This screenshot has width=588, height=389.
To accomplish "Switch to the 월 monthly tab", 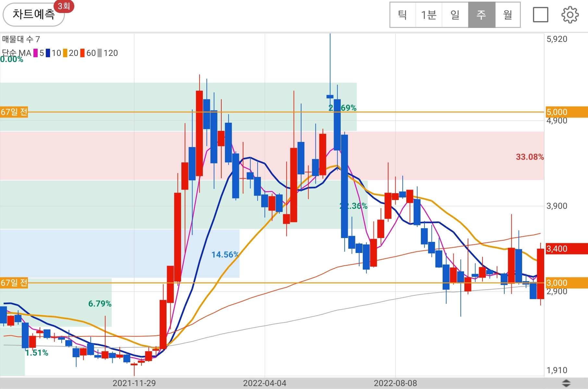I will (x=508, y=15).
